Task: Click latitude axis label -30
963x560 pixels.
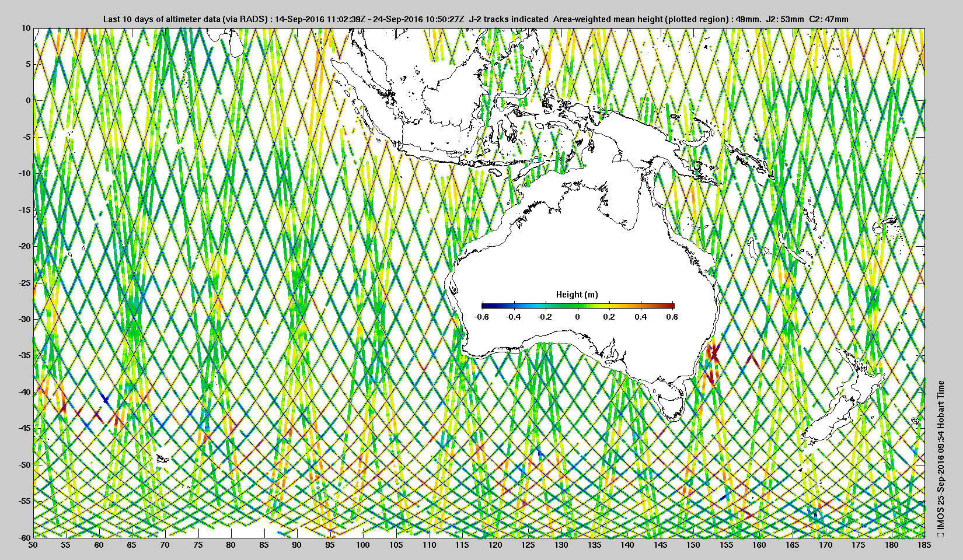Action: point(24,319)
